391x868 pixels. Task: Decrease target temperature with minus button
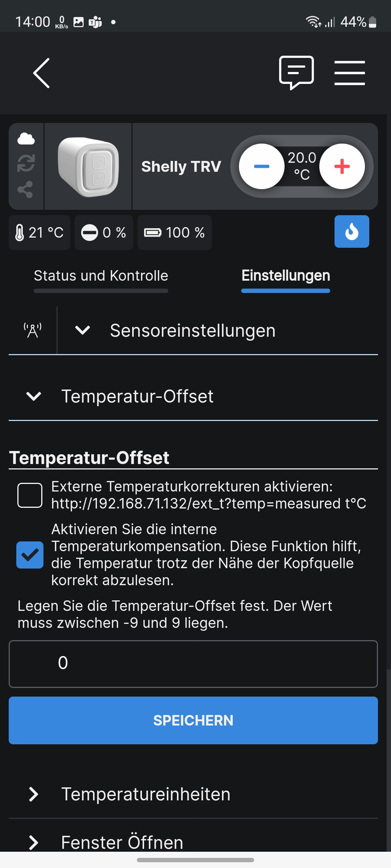click(261, 166)
